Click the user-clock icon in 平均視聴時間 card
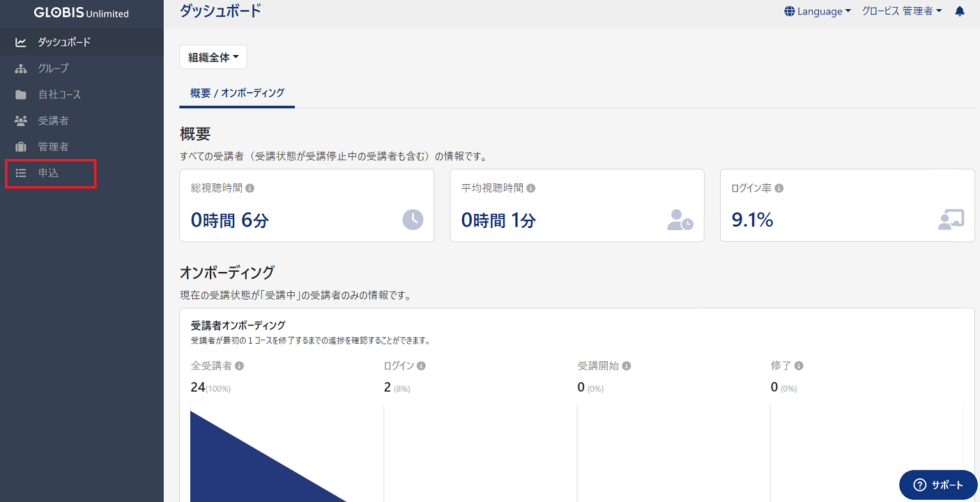The width and height of the screenshot is (980, 502). coord(680,220)
